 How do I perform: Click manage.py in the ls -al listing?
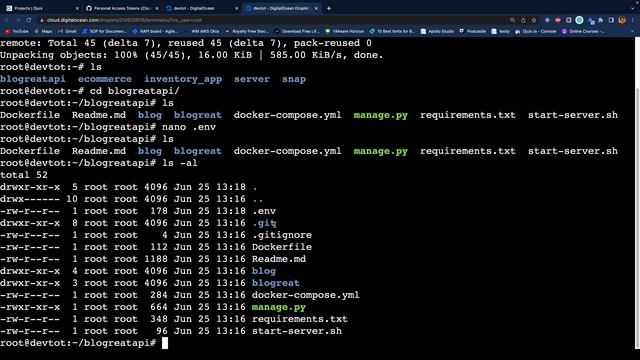pos(278,307)
